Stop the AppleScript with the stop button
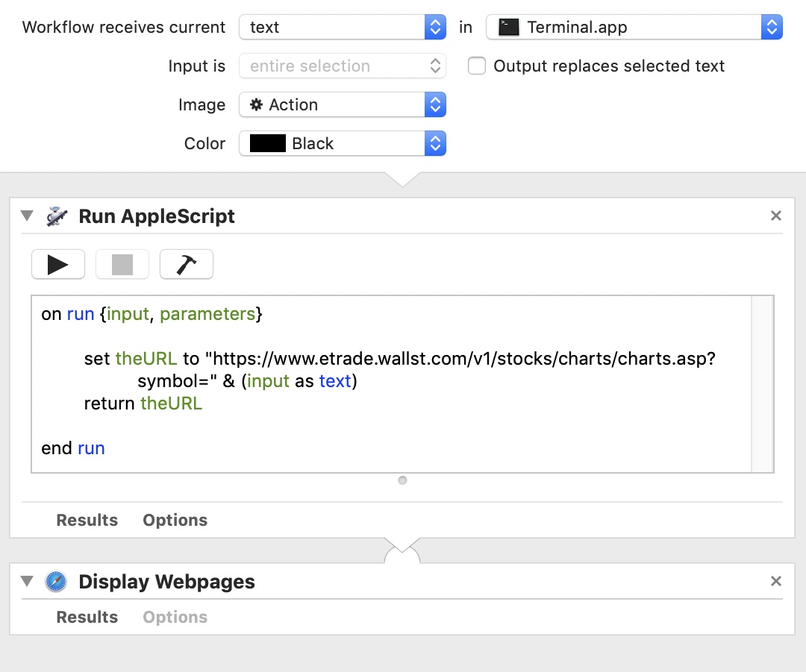The width and height of the screenshot is (806, 672). tap(122, 265)
